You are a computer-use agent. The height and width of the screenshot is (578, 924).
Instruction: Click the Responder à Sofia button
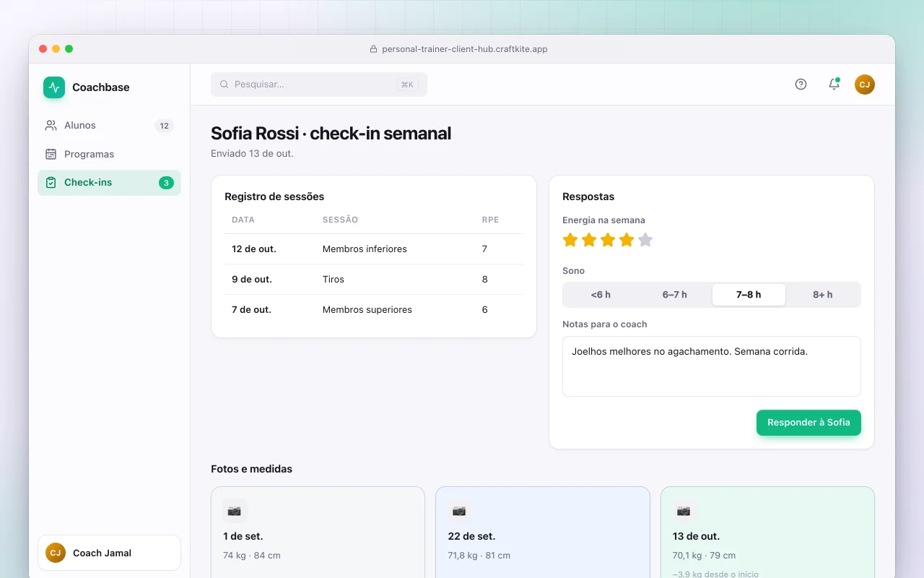coord(808,423)
